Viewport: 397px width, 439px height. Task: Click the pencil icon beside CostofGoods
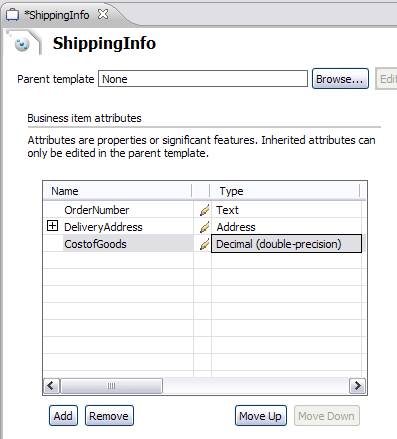coord(204,244)
